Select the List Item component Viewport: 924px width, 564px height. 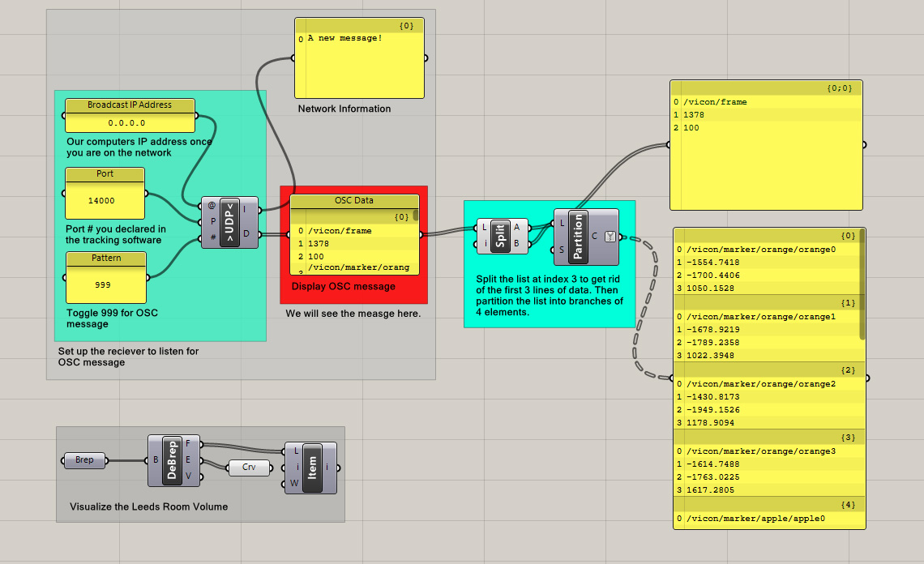click(312, 467)
